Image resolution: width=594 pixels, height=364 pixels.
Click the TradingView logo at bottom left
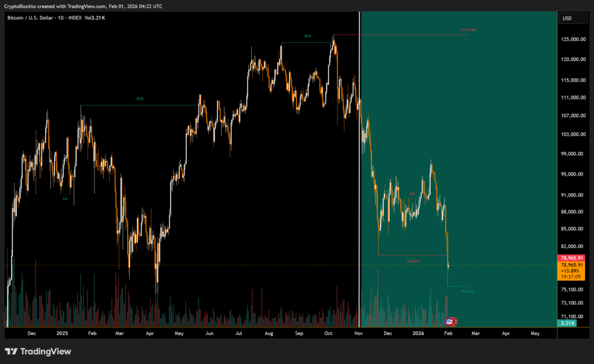coord(38,351)
